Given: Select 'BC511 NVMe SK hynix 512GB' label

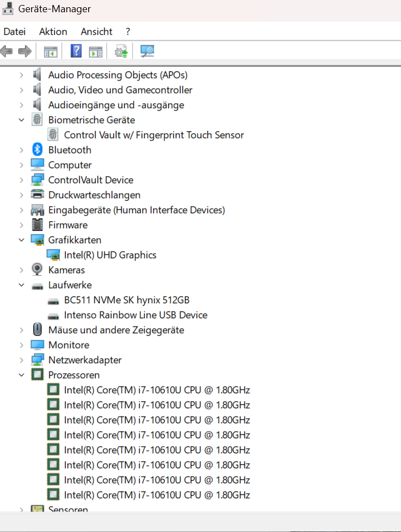Looking at the screenshot, I should click(127, 300).
